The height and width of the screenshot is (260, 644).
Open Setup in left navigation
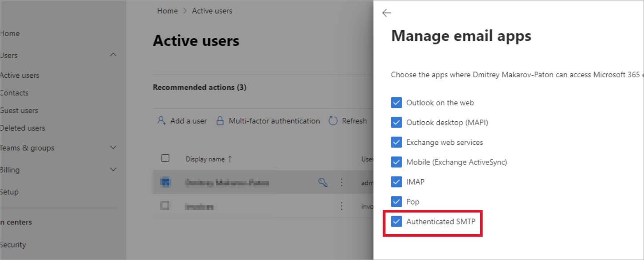[9, 192]
